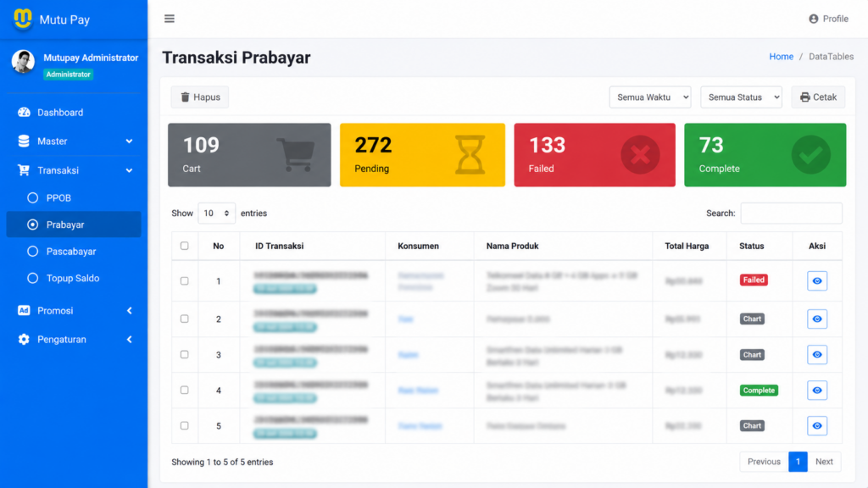Image resolution: width=868 pixels, height=488 pixels.
Task: Click the Hapus delete button
Action: (x=200, y=97)
